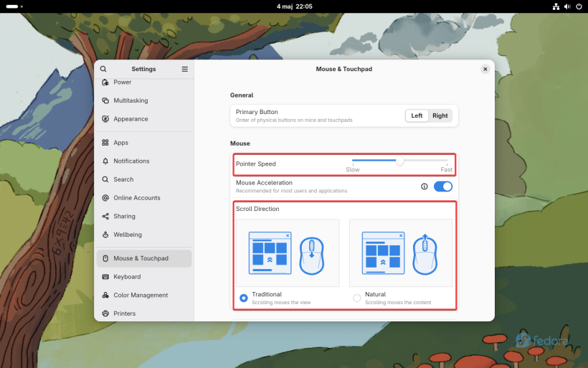The width and height of the screenshot is (588, 368).
Task: Click the Printers icon in sidebar
Action: pyautogui.click(x=105, y=313)
